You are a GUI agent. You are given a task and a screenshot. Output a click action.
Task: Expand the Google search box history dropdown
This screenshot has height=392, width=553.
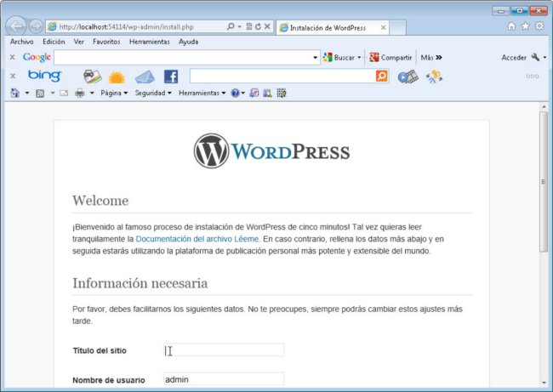pos(316,58)
